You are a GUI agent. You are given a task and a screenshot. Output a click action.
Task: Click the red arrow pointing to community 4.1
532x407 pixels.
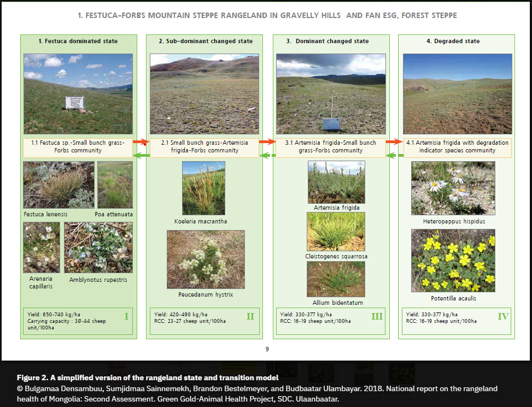(x=394, y=142)
